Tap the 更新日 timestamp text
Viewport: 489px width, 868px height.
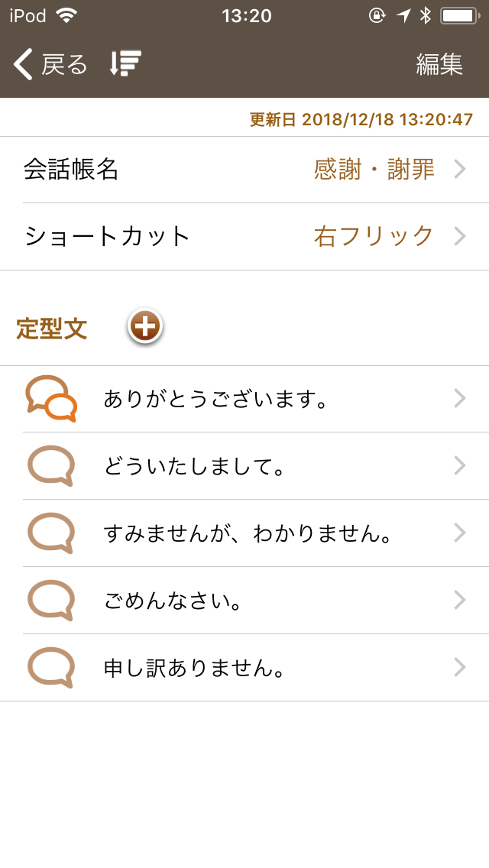(361, 119)
